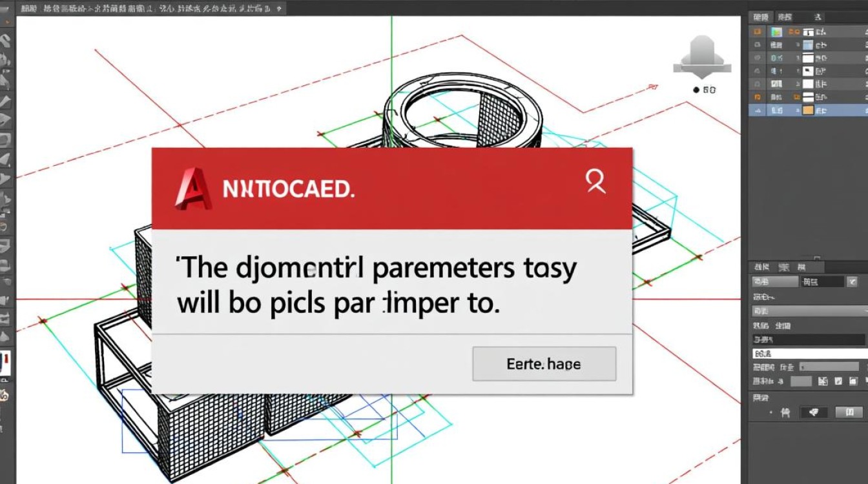Select the topmost tool in the left toolbar
Image resolution: width=868 pixels, height=484 pixels.
coord(6,41)
